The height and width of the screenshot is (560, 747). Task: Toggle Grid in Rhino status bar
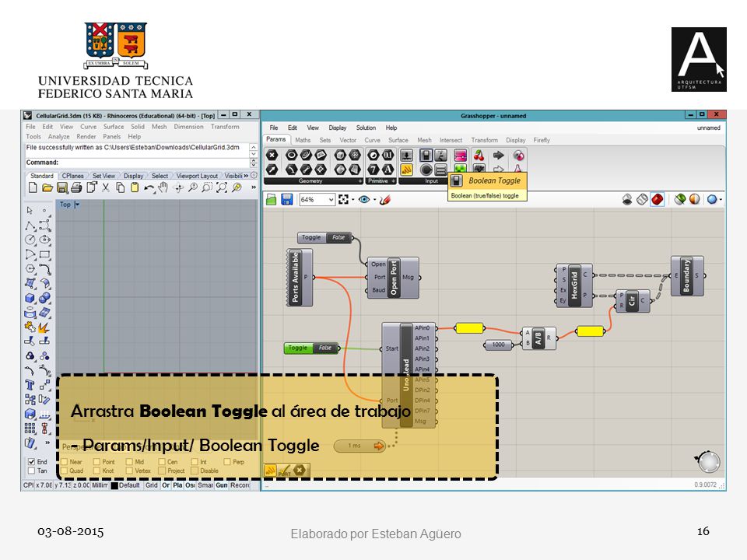(151, 485)
